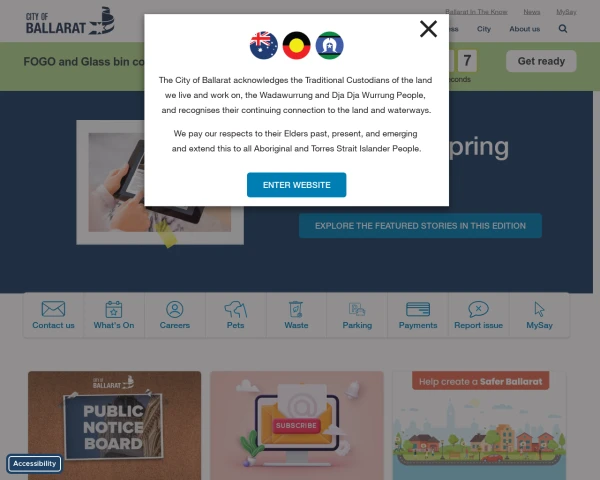
Task: Open the City menu item
Action: (484, 29)
